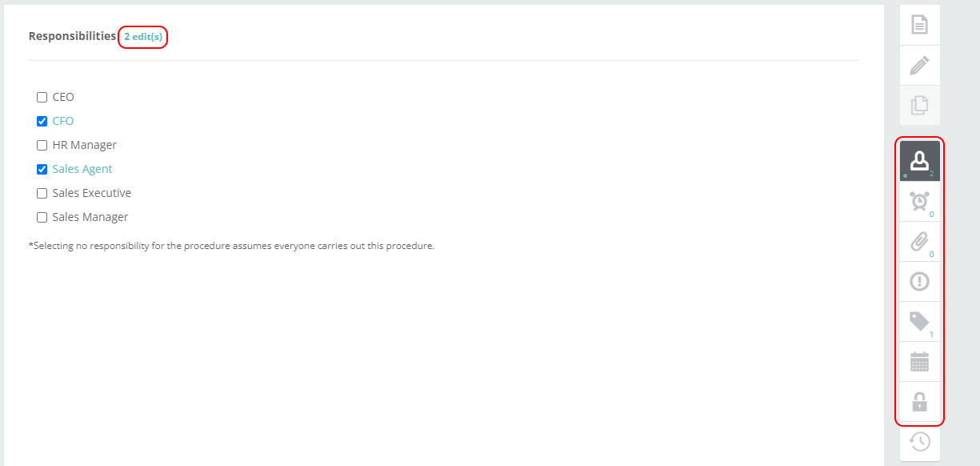Click the CEO label
This screenshot has height=466, width=980.
(63, 97)
